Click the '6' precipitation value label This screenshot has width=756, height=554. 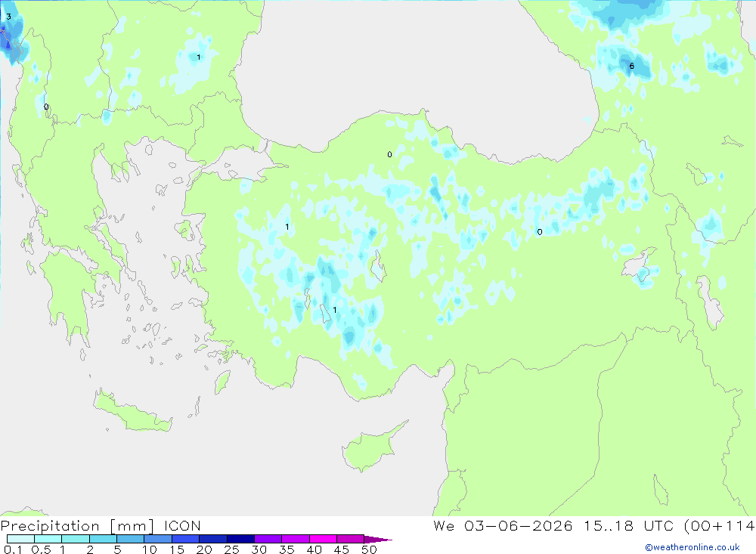[x=631, y=66]
